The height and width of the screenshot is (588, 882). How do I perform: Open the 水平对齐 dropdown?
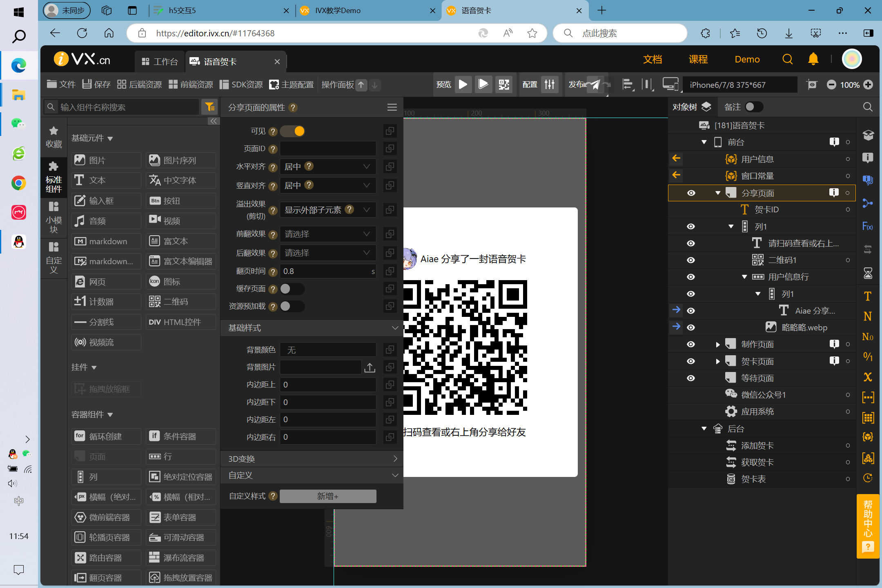[x=327, y=167]
